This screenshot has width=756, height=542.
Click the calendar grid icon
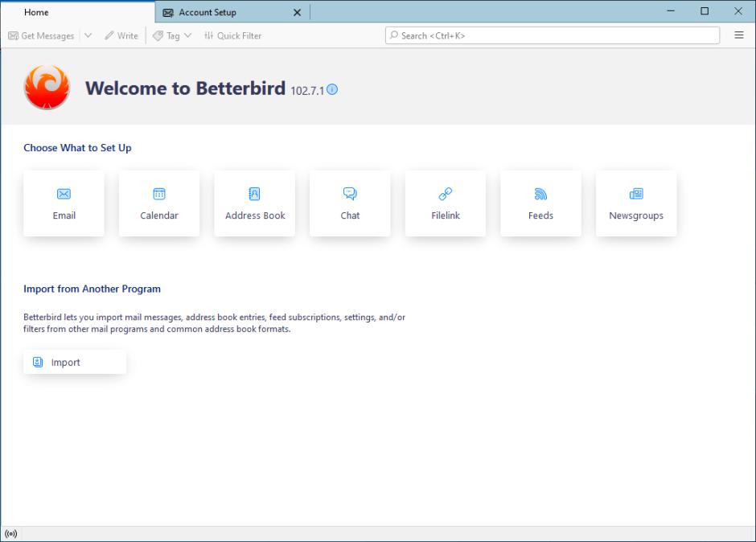pos(159,194)
